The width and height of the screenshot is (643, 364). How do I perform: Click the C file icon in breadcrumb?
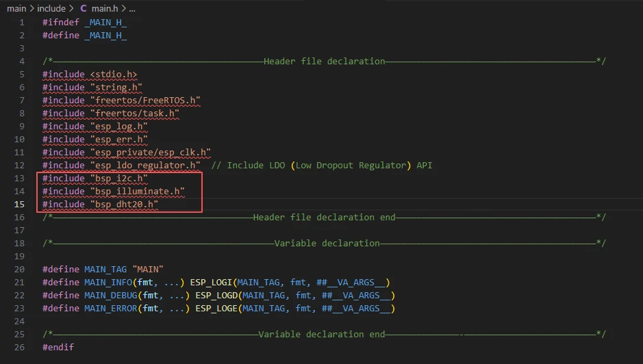[83, 9]
